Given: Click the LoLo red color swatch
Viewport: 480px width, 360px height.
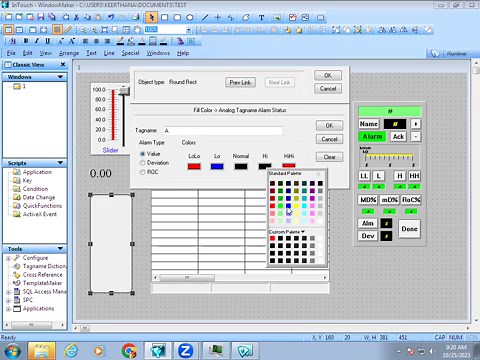Looking at the screenshot, I should point(194,166).
